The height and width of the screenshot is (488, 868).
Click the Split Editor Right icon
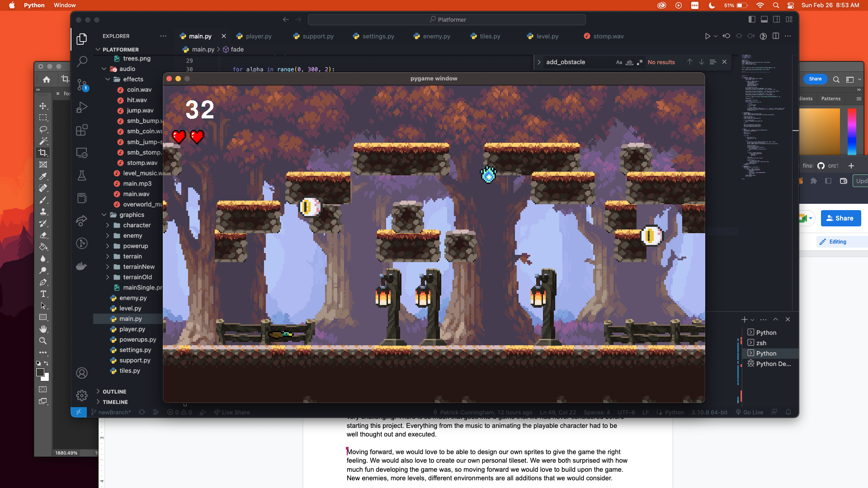(x=776, y=36)
